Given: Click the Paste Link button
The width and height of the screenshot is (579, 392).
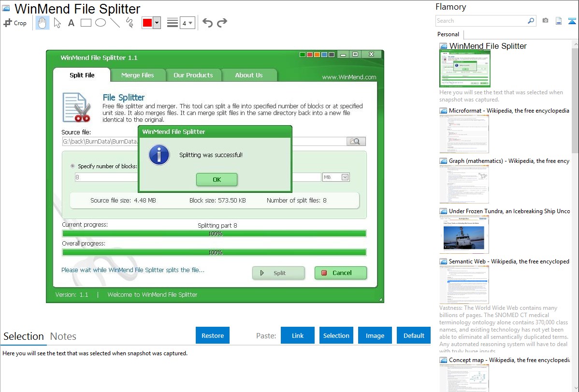Looking at the screenshot, I should coord(298,335).
